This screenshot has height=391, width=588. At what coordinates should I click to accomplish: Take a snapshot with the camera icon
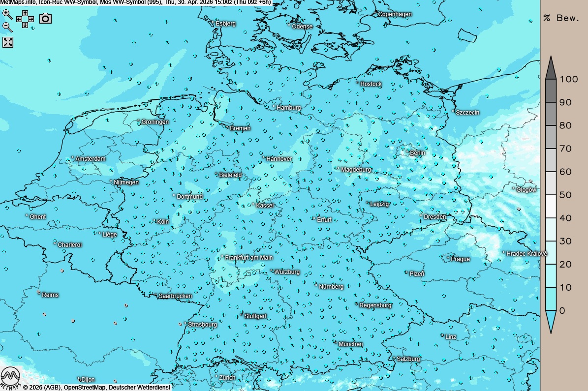point(45,19)
